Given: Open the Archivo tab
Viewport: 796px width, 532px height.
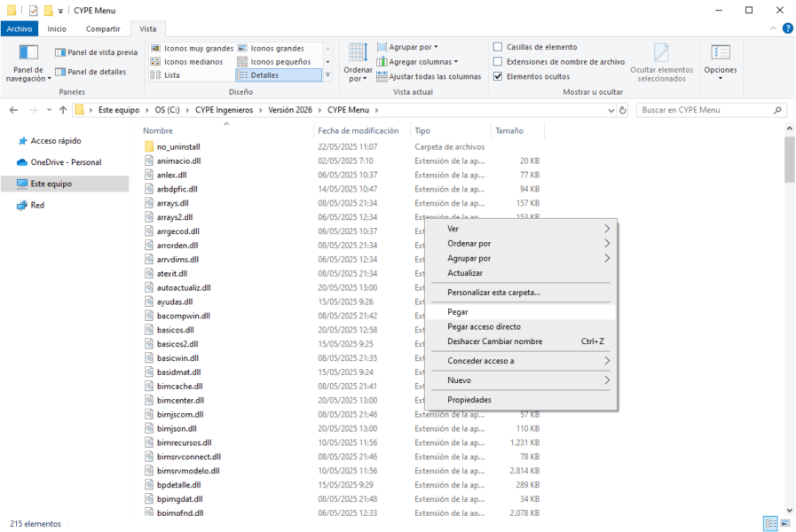Looking at the screenshot, I should (x=19, y=29).
